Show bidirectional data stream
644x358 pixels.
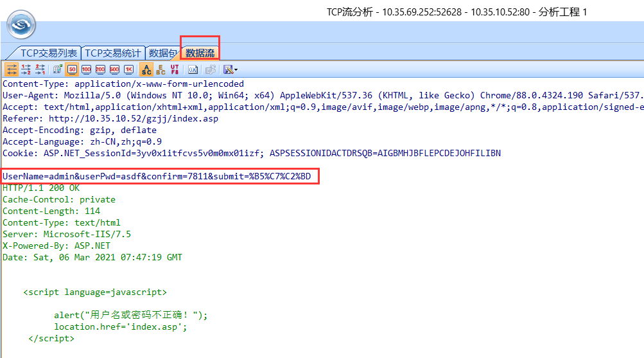tap(12, 69)
